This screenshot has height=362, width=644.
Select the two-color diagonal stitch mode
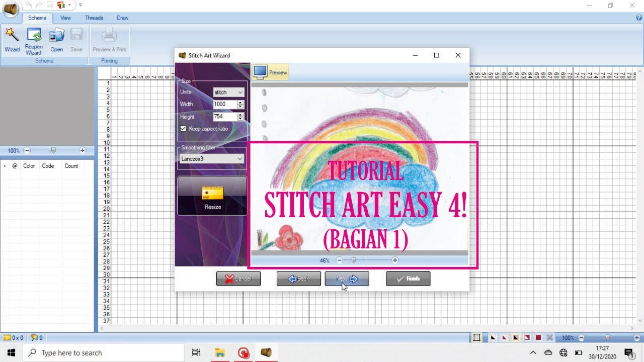516,338
